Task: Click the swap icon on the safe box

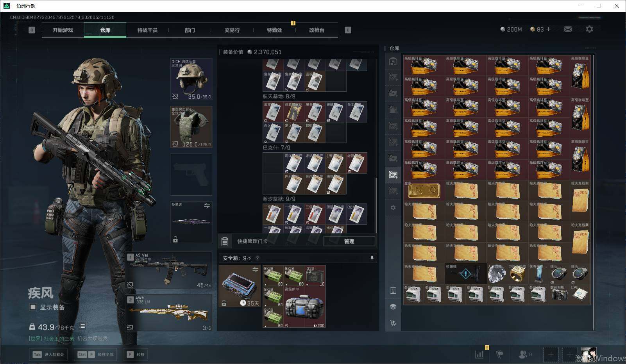Action: pyautogui.click(x=255, y=269)
